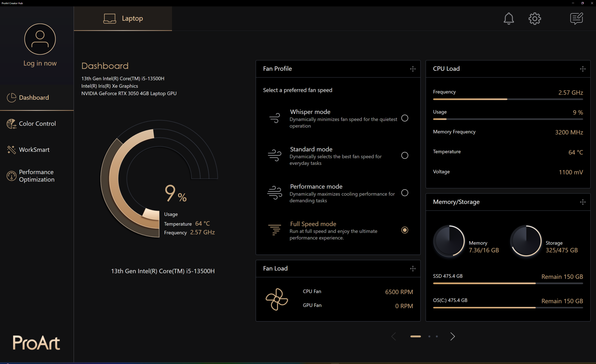Select the Standard mode radio button

click(404, 155)
